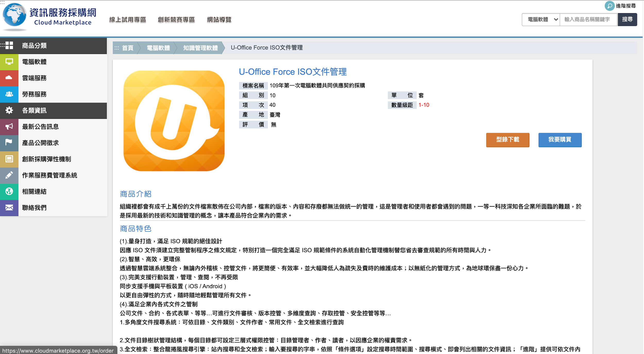Click the 商品分類 sidebar header
The height and width of the screenshot is (354, 644).
click(x=53, y=46)
